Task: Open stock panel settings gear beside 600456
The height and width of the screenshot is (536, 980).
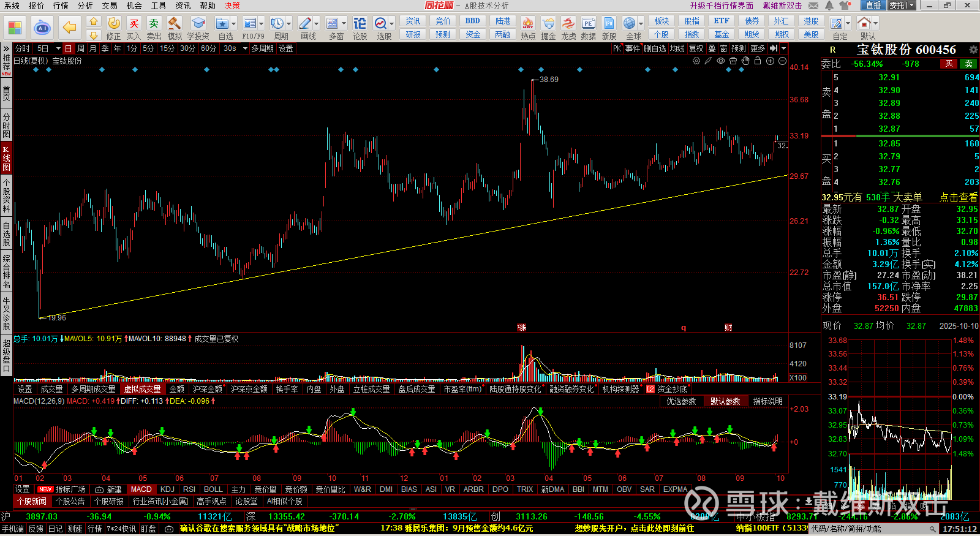Action: [973, 50]
